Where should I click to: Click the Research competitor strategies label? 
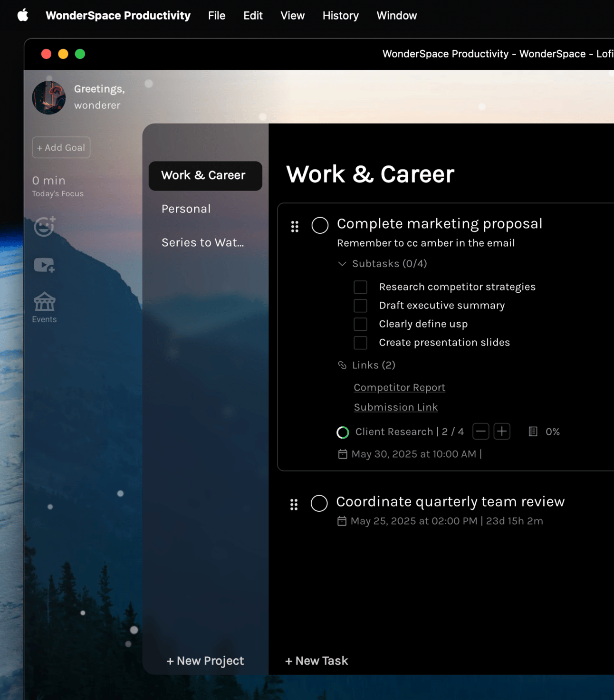[457, 287]
